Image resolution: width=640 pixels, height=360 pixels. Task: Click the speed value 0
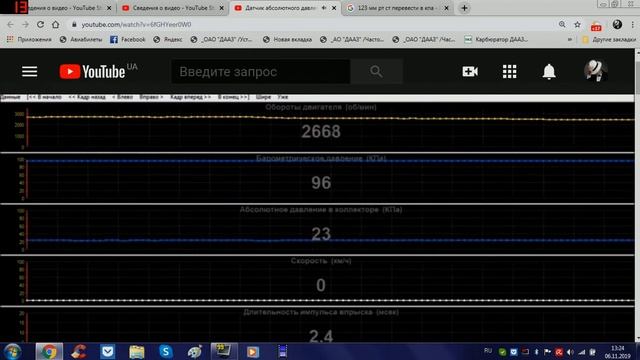coord(321,285)
